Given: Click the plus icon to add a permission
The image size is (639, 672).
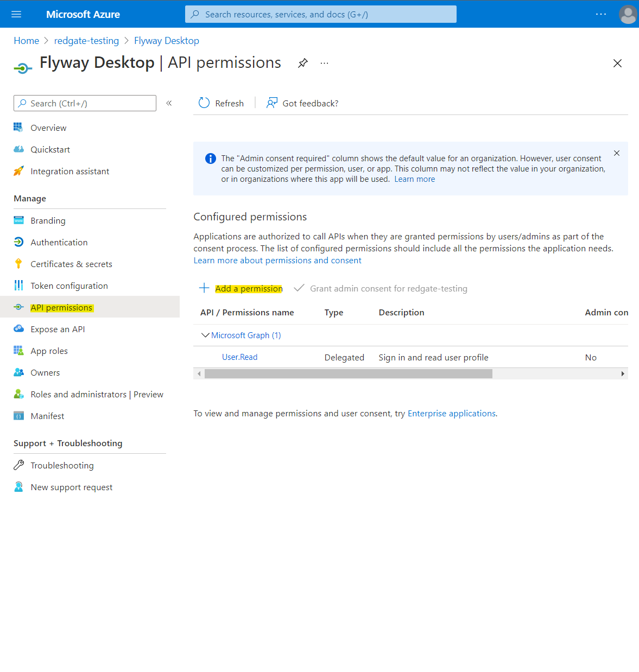Looking at the screenshot, I should (204, 288).
